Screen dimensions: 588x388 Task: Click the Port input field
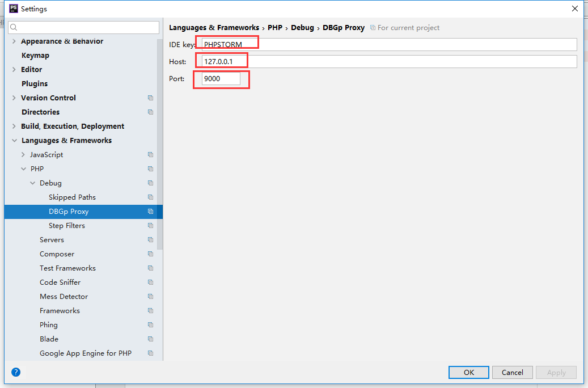click(x=221, y=79)
